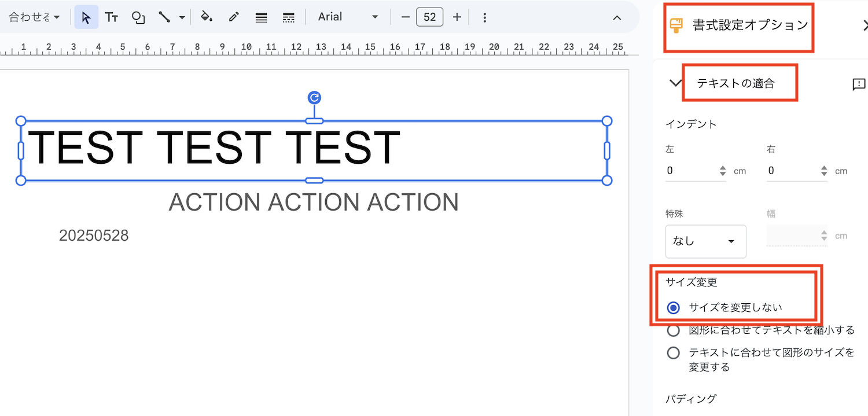Image resolution: width=868 pixels, height=416 pixels.
Task: Select the arrow cursor tool
Action: 86,17
